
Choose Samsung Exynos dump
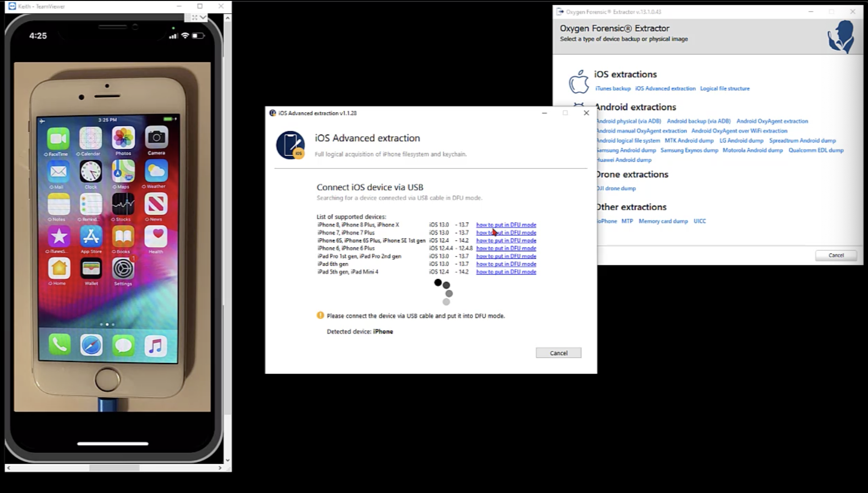pos(689,151)
